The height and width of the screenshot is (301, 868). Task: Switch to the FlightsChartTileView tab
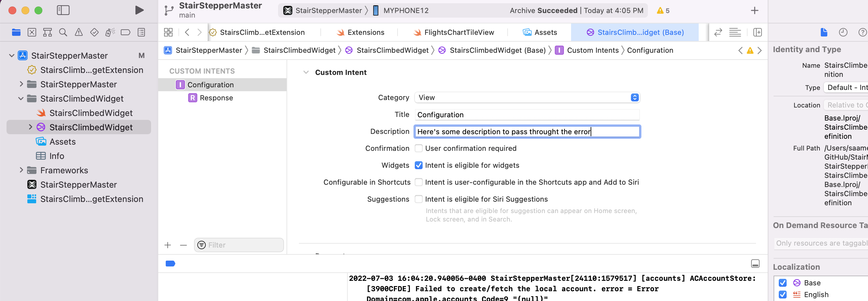point(454,32)
